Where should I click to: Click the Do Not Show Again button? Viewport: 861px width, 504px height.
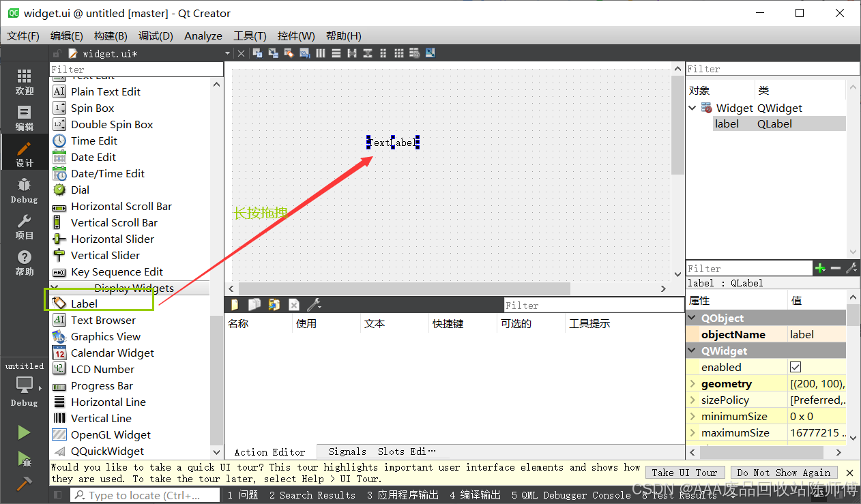coord(784,473)
